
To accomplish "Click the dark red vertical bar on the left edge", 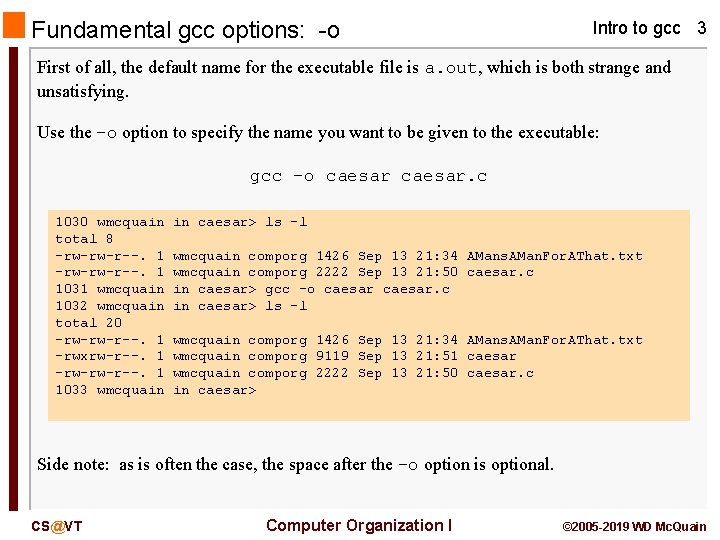I will tap(13, 278).
